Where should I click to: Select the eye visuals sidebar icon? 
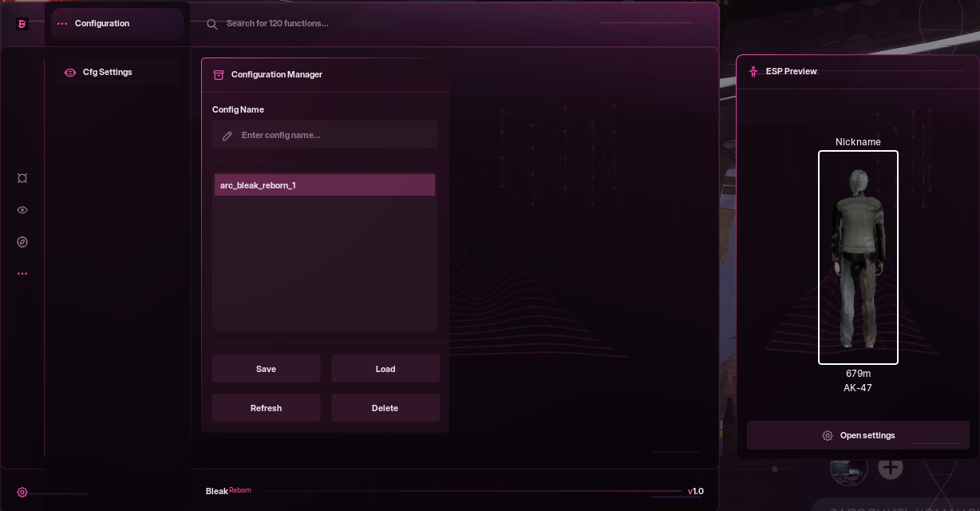tap(22, 210)
